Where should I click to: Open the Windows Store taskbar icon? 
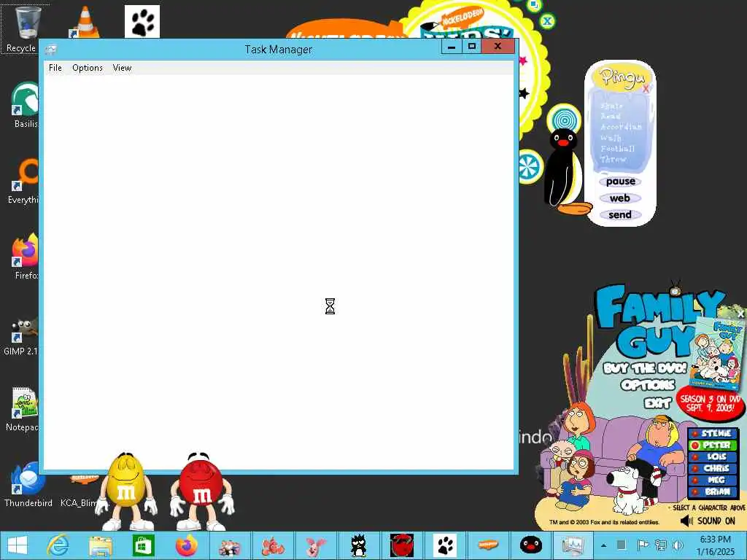(x=143, y=545)
